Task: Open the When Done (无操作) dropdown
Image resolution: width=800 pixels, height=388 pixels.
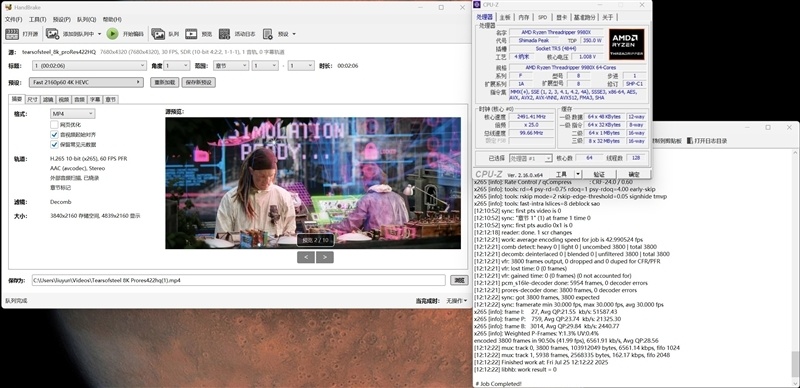Action: point(457,301)
